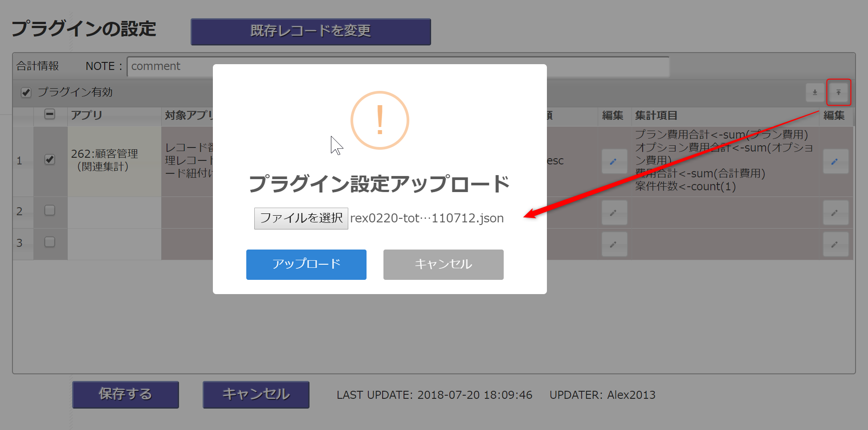Click row 2 aggregate edit pencil icon
Viewport: 868px width, 430px height.
point(835,213)
